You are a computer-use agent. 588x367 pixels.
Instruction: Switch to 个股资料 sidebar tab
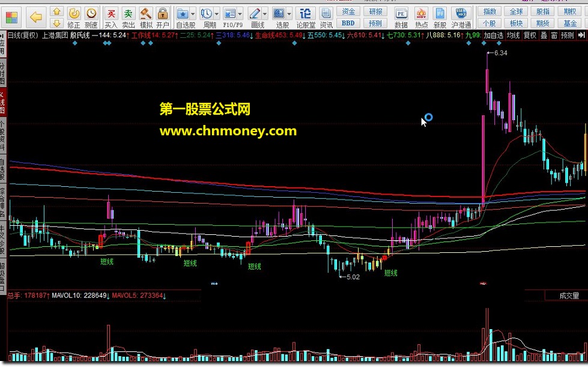(2, 136)
